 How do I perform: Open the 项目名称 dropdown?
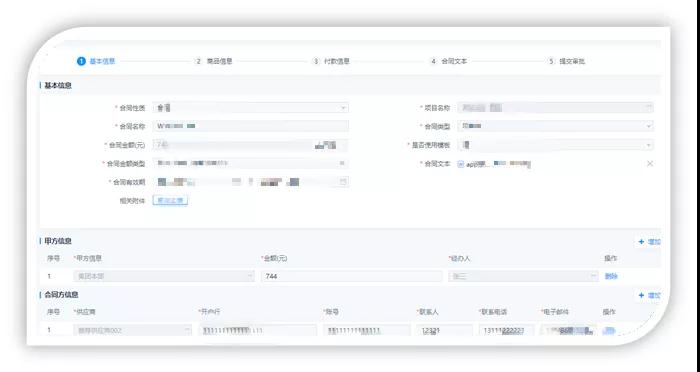(x=555, y=108)
